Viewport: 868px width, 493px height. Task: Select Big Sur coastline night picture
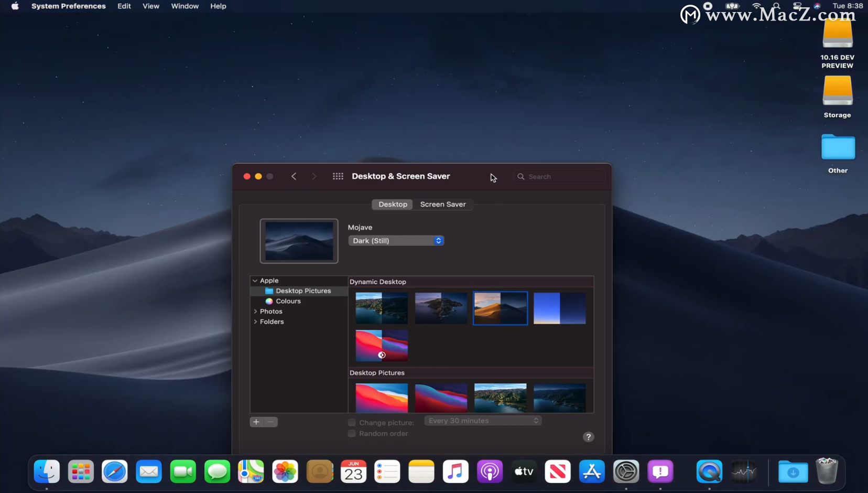pos(560,398)
